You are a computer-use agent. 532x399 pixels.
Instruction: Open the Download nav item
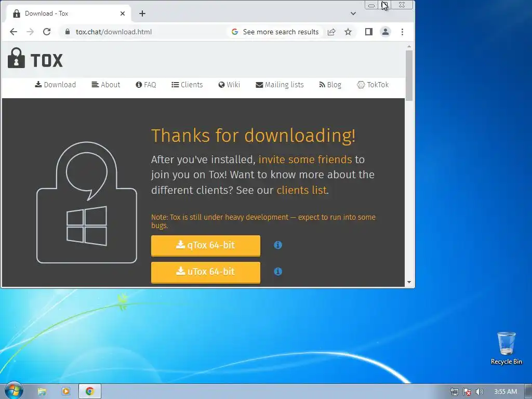[x=55, y=85]
